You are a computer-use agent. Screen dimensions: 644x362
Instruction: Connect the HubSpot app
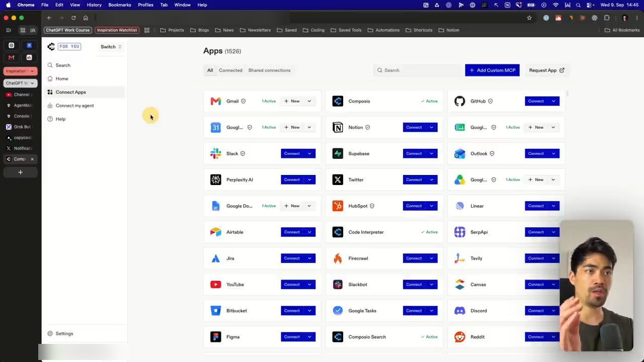pos(415,206)
